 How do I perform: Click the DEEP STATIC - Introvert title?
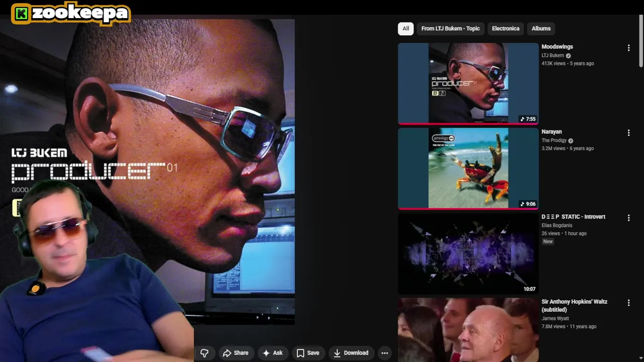(x=573, y=217)
